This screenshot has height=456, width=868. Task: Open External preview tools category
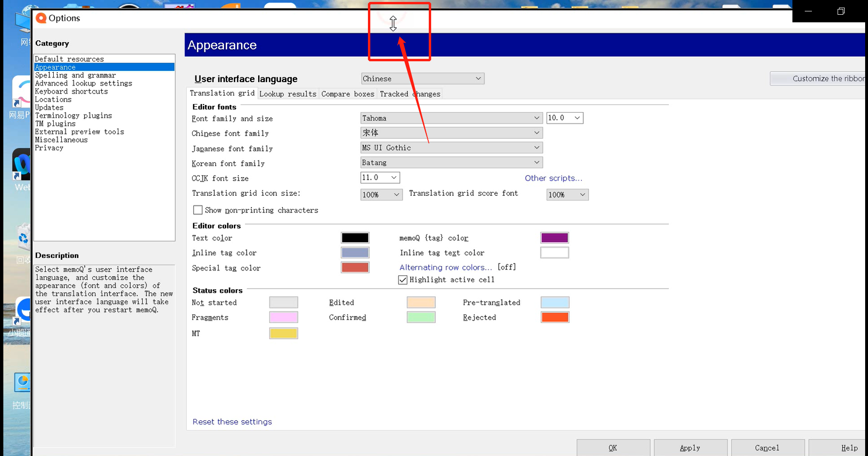[104, 132]
